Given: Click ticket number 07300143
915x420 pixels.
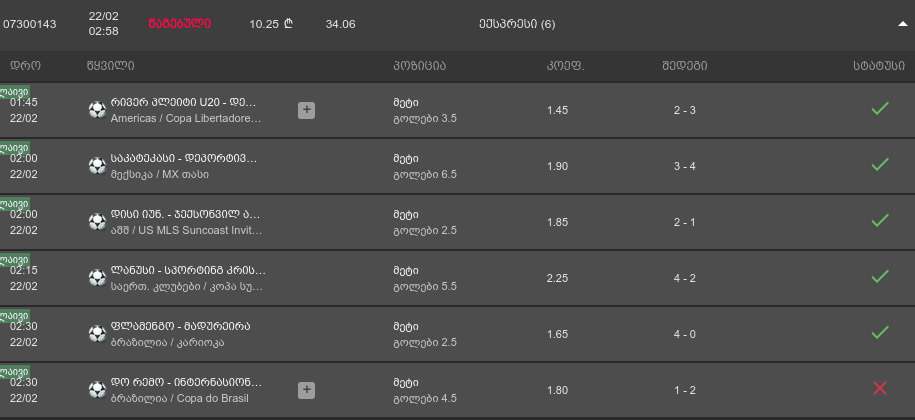Looking at the screenshot, I should tap(31, 24).
